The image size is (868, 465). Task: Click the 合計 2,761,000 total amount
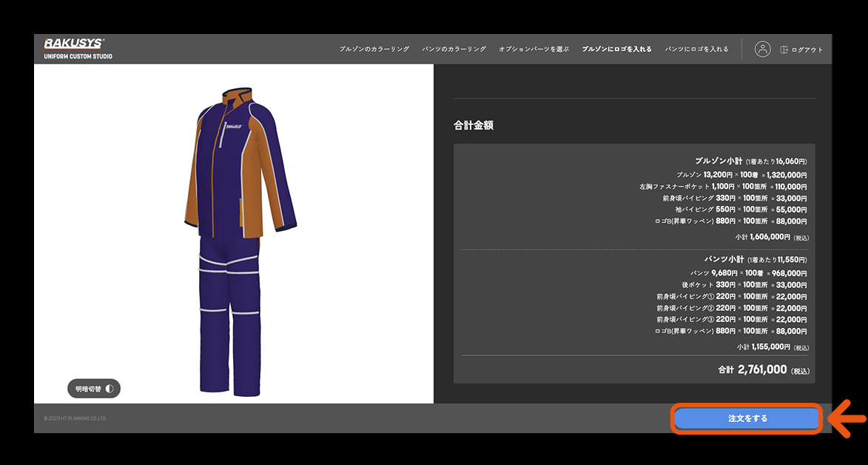point(762,369)
